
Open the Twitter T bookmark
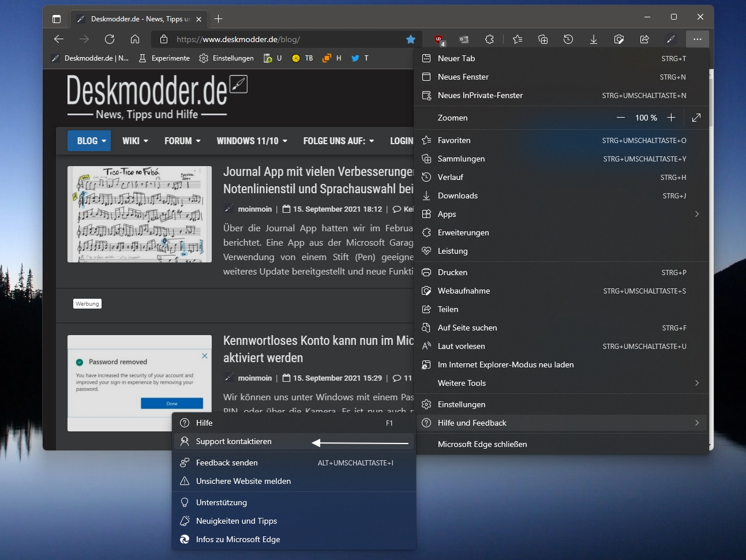[x=360, y=58]
